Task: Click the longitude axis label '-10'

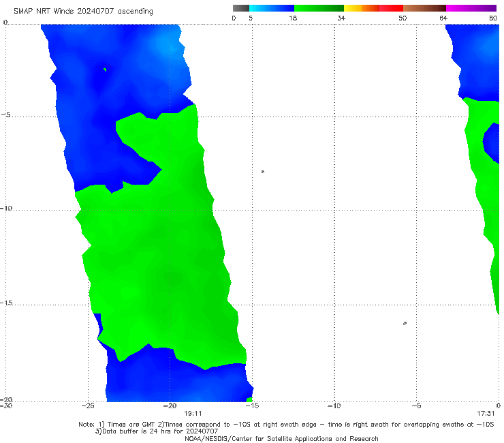Action: pyautogui.click(x=334, y=406)
